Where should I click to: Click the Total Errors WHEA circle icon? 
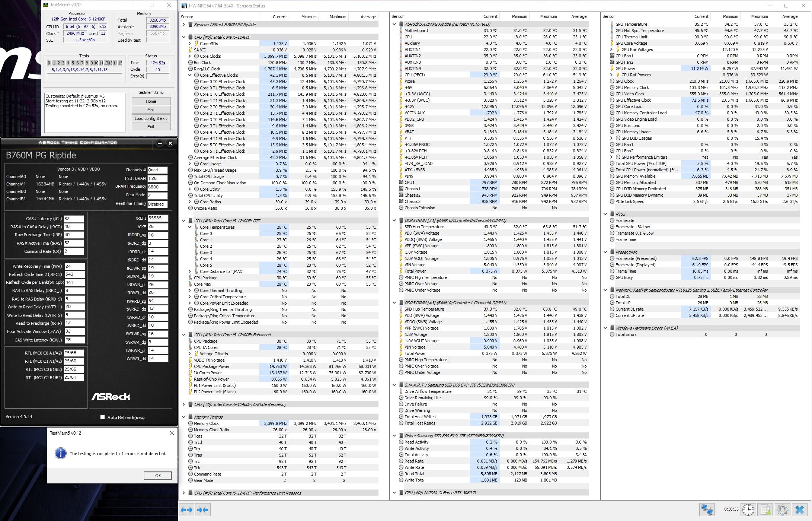[612, 334]
